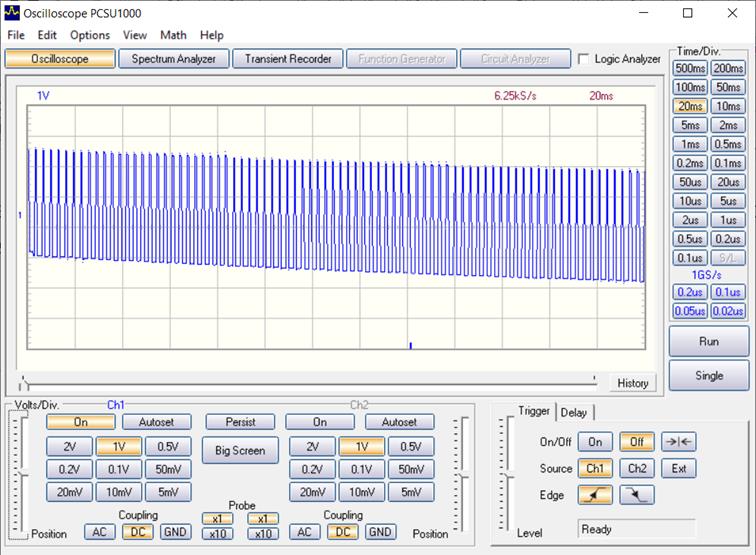
Task: Select Ext as trigger source
Action: click(x=678, y=468)
